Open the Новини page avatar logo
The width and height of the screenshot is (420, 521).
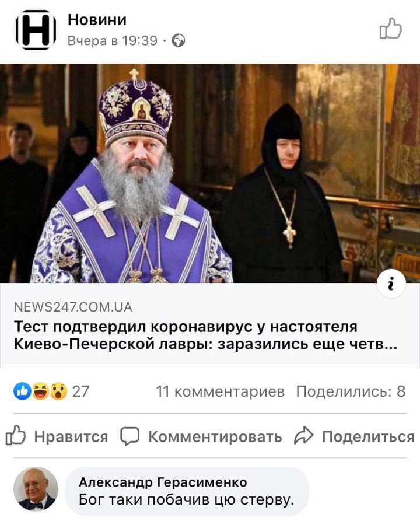coord(36,30)
